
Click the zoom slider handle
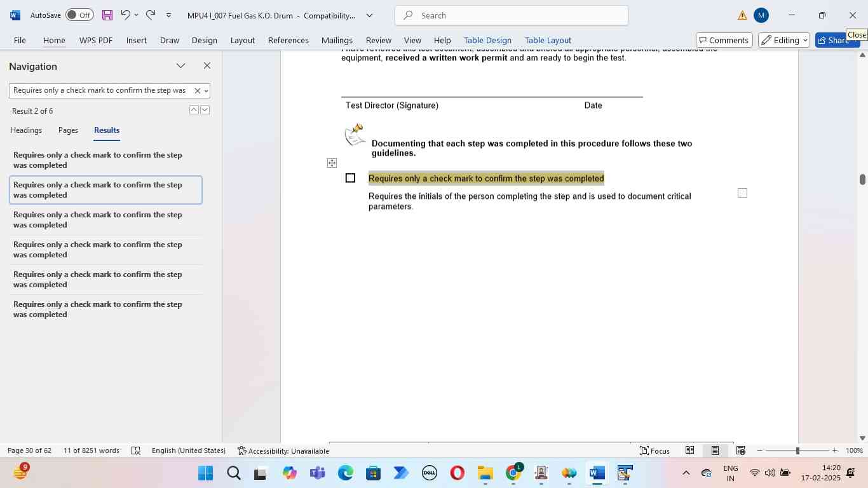pos(797,451)
